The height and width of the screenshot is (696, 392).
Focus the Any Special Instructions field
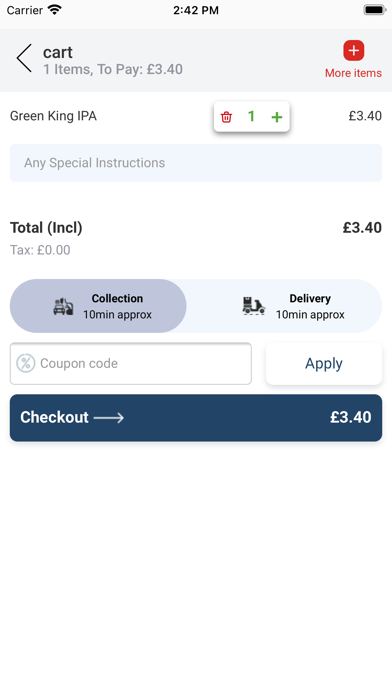click(196, 162)
